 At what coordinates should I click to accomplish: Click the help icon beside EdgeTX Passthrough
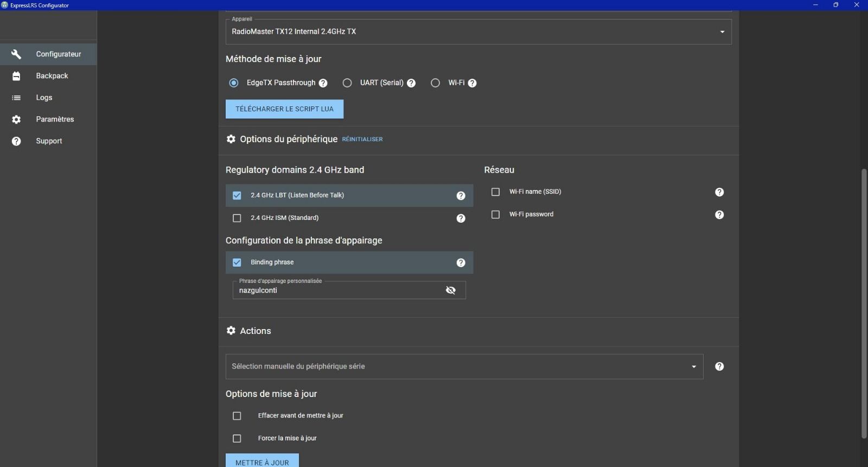[x=323, y=83]
